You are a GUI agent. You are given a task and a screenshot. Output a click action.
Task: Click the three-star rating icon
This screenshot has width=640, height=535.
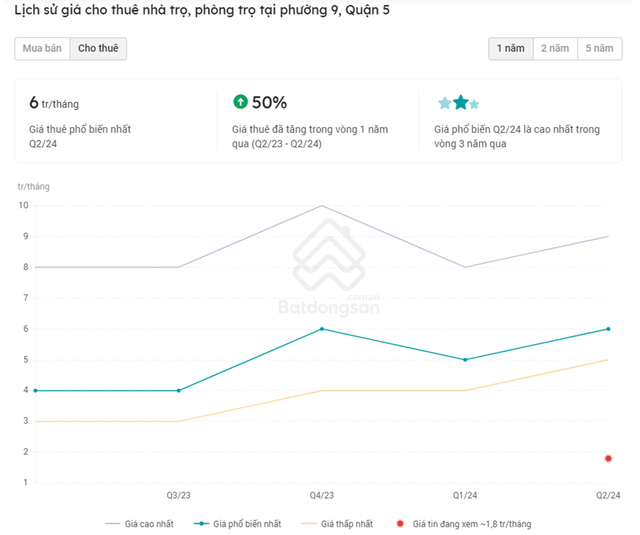(459, 102)
